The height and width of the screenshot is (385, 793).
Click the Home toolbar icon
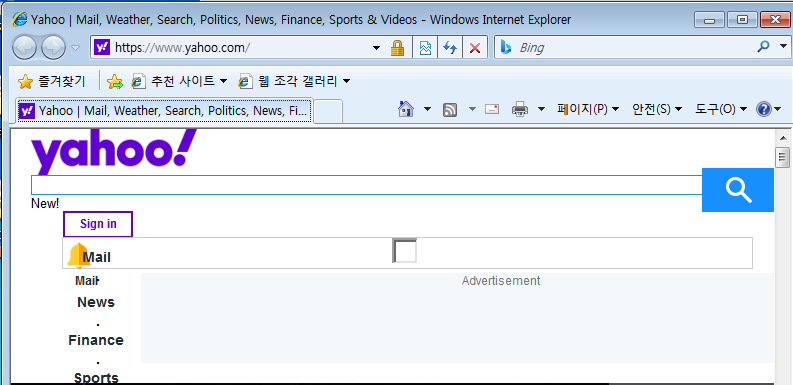pos(406,109)
